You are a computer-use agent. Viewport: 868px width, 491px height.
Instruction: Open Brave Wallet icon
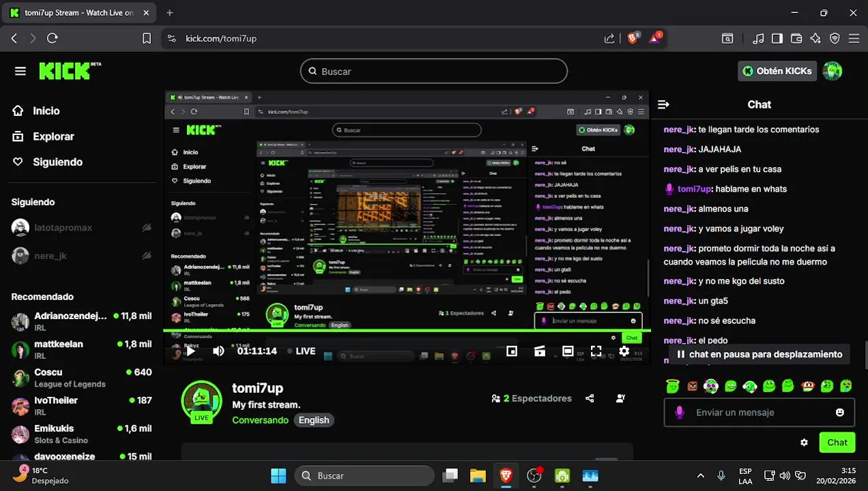[796, 39]
